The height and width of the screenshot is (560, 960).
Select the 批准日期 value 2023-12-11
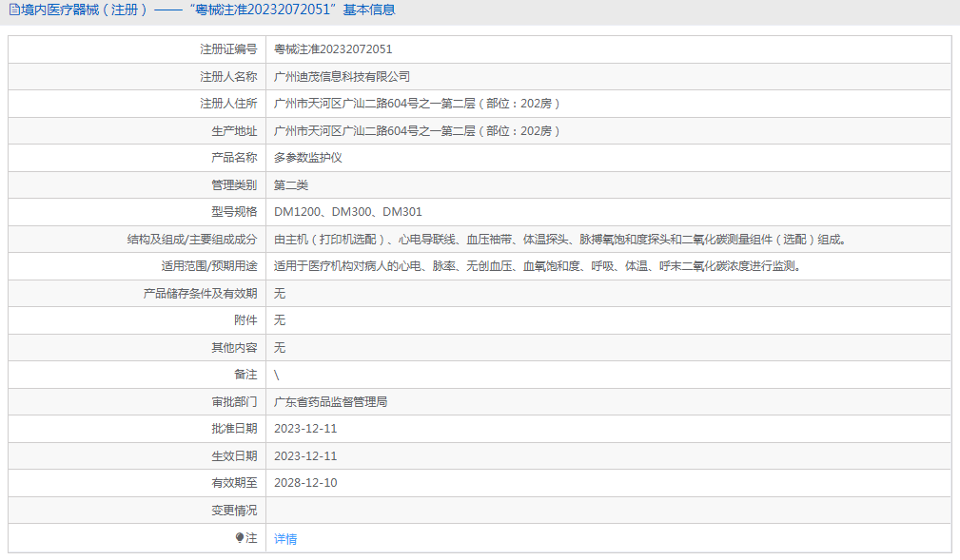click(x=305, y=429)
